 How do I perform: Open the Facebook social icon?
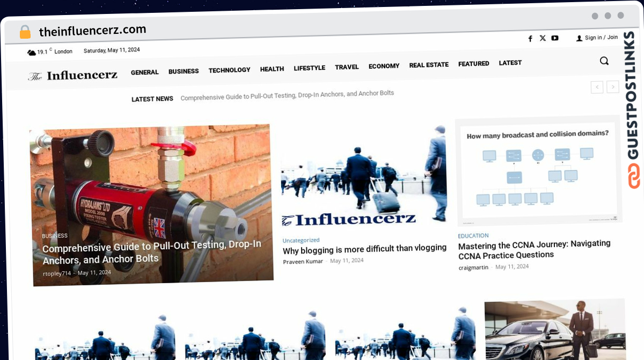click(530, 38)
